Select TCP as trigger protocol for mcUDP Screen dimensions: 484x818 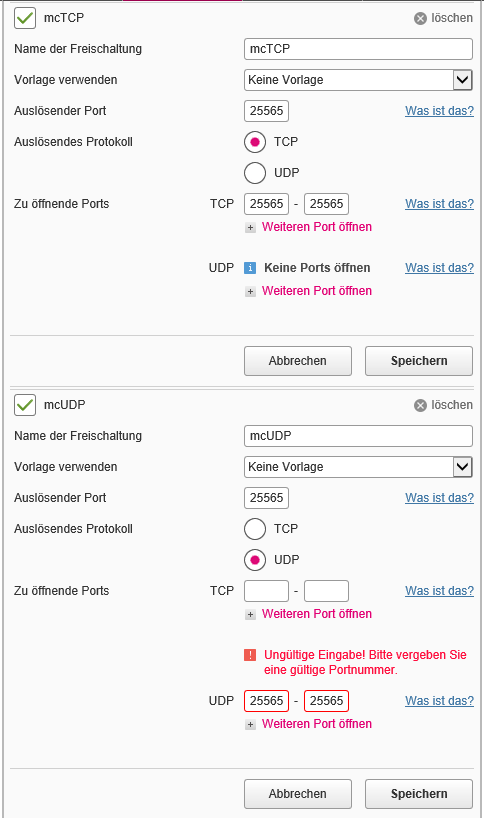point(255,529)
